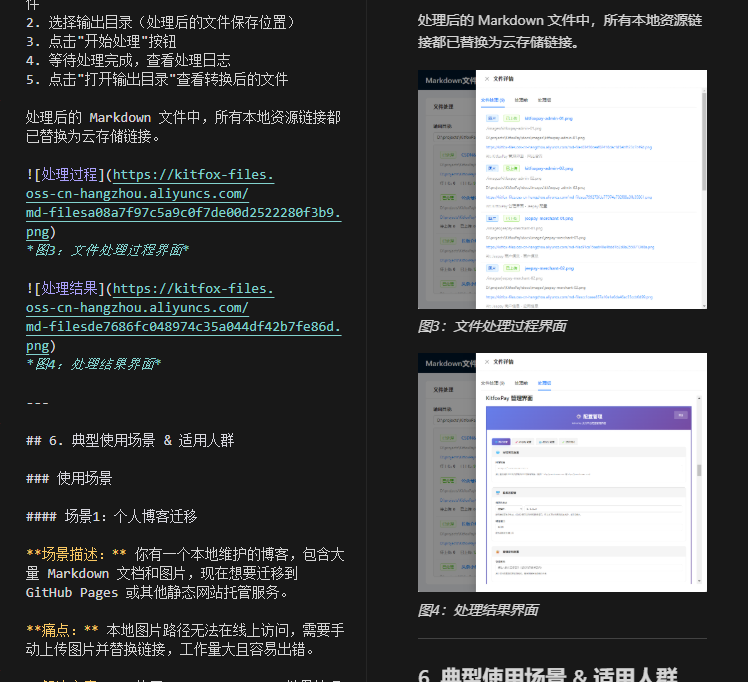
Task: Click bold label "**痛点：**" in editor
Action: pyautogui.click(x=62, y=630)
